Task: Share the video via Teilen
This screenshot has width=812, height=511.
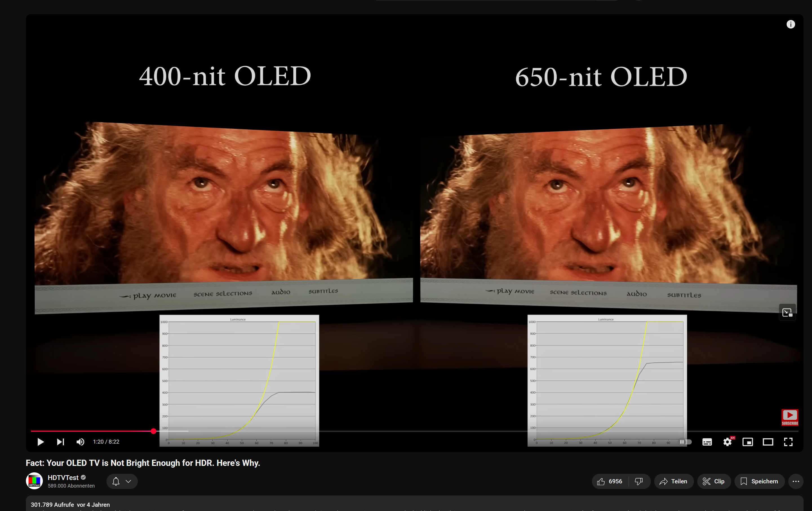Action: [x=673, y=481]
